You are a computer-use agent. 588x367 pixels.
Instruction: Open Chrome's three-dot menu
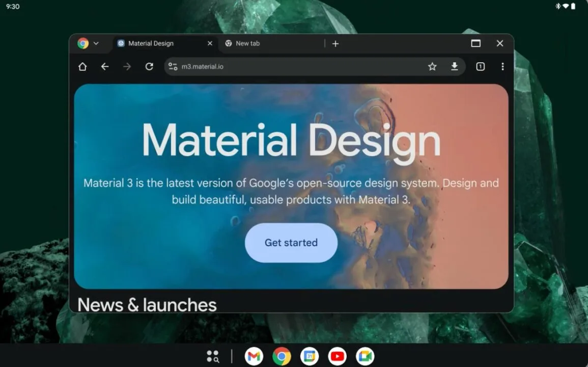tap(502, 67)
